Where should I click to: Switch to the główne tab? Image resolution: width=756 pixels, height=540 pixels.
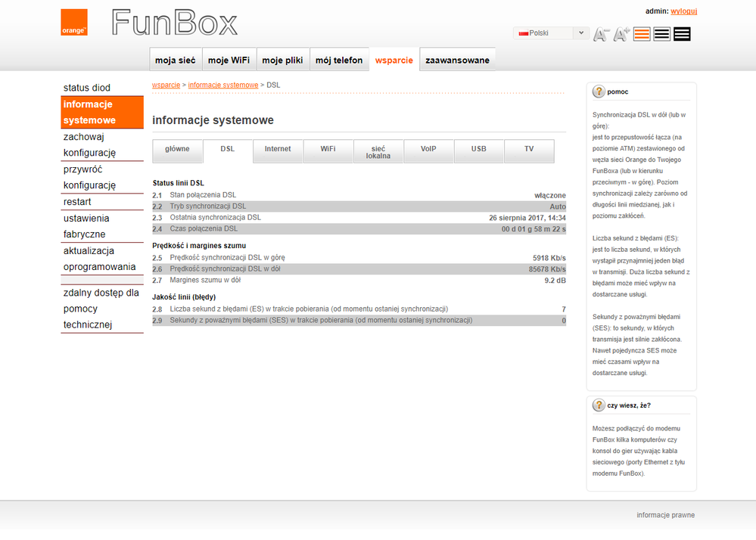click(177, 150)
